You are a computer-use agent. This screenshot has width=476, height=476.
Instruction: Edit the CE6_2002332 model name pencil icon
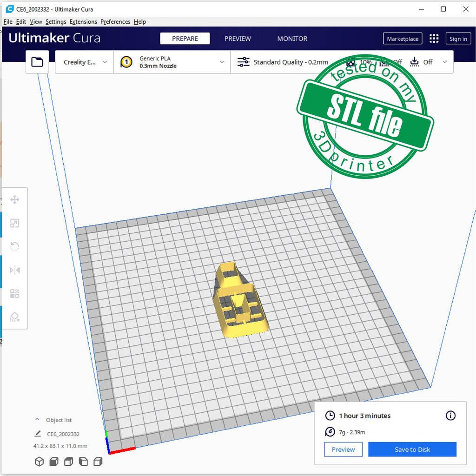tap(38, 434)
